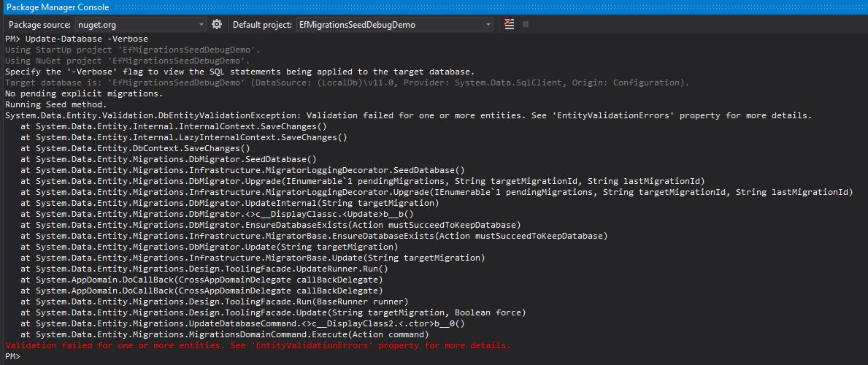Click 'MigrationsDomainCommand.Execute(Action command)' line
The width and height of the screenshot is (868, 365).
click(x=224, y=334)
